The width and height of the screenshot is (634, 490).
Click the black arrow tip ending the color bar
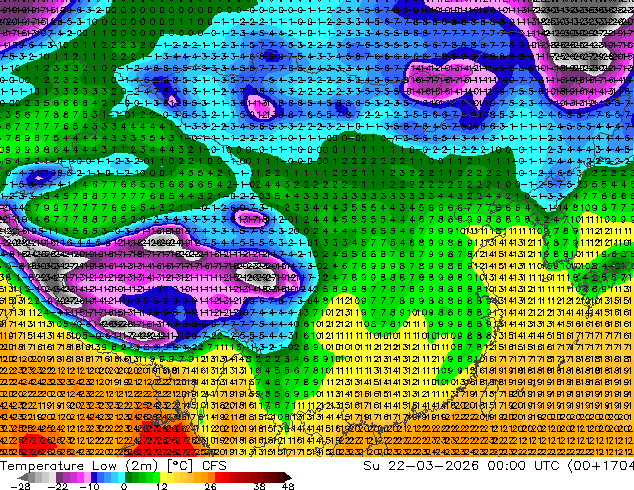(x=288, y=477)
